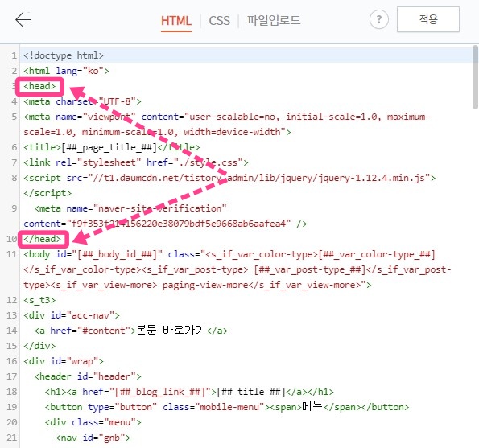Click the vertical scrollbar of the code editor
The image size is (479, 448).
[x=475, y=77]
